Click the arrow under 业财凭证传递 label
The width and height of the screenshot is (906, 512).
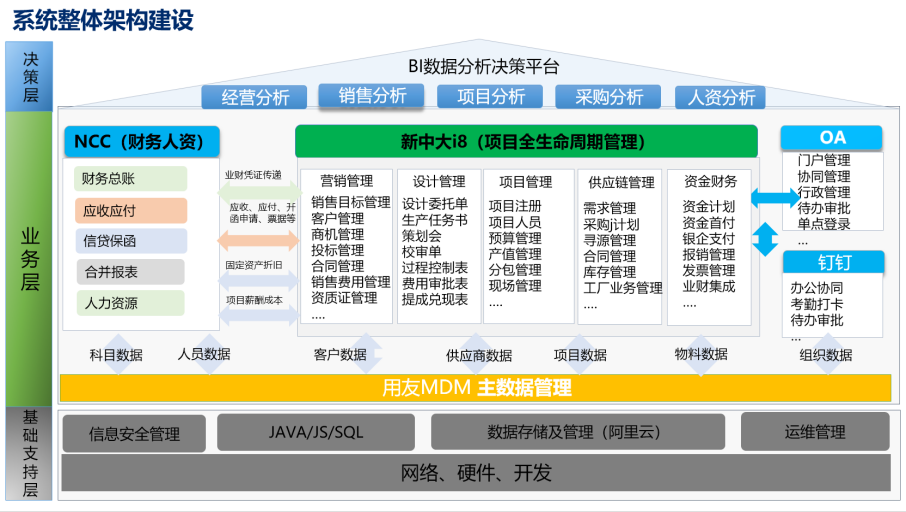point(257,192)
